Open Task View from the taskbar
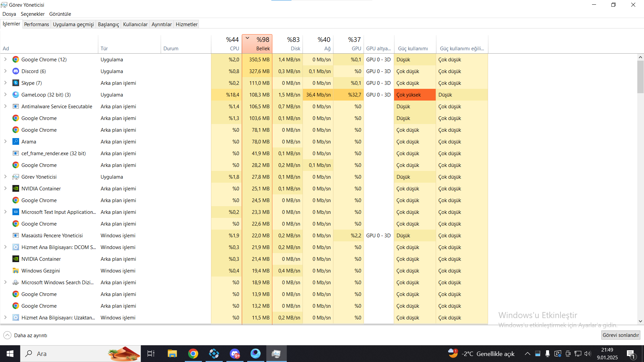The image size is (644, 362). [151, 354]
